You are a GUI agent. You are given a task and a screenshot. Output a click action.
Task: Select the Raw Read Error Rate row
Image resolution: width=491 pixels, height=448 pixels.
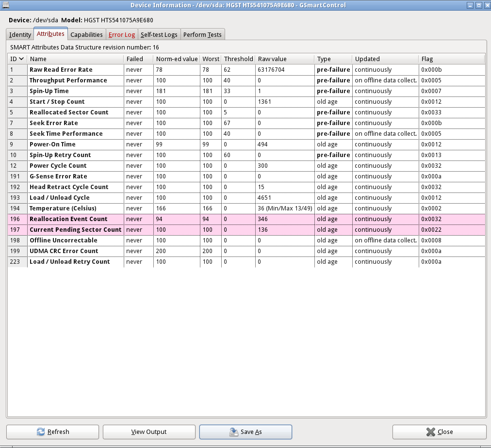click(x=246, y=70)
